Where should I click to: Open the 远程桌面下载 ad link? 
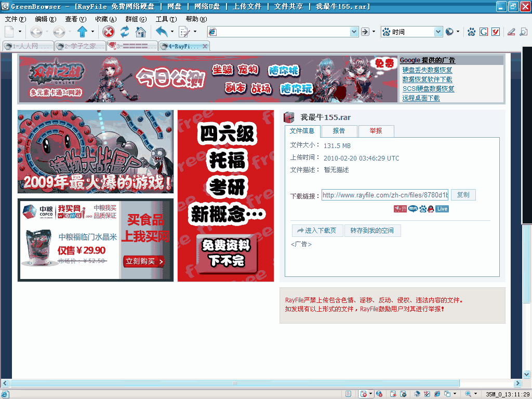coord(421,98)
